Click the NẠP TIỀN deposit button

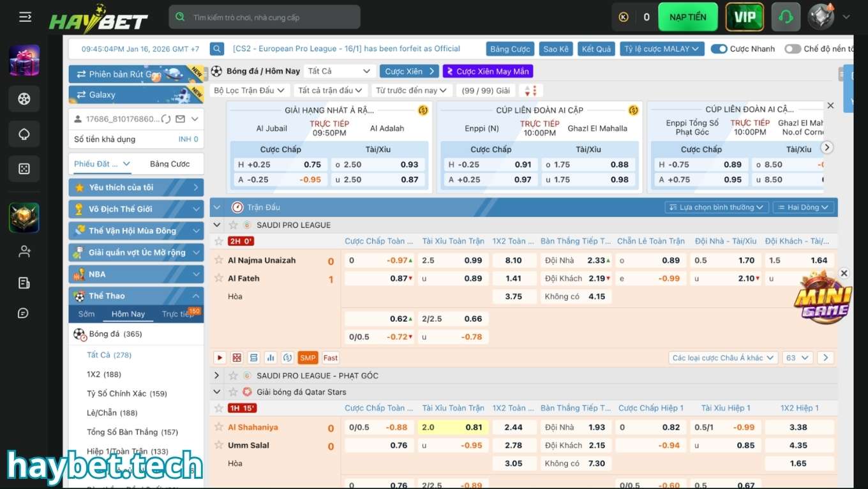tap(687, 17)
